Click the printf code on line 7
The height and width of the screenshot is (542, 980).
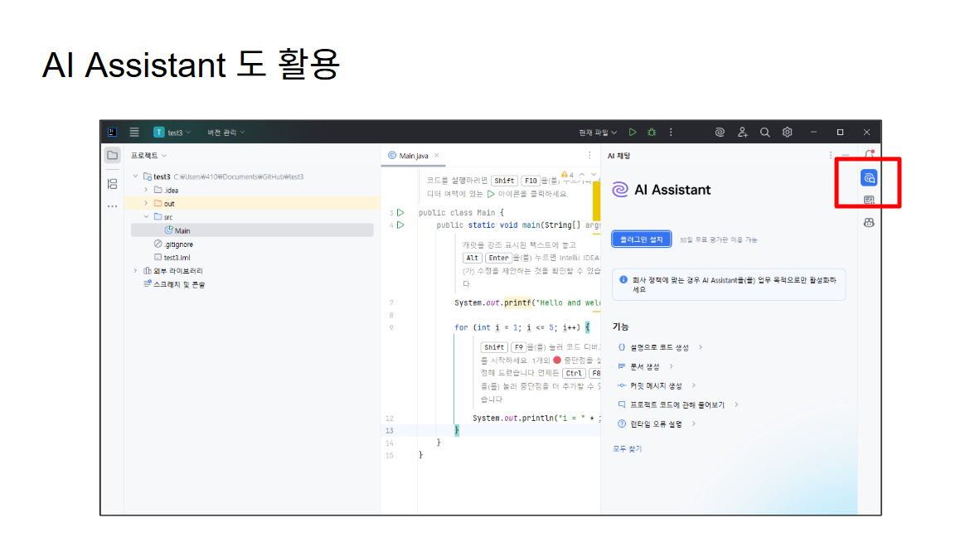coord(517,302)
